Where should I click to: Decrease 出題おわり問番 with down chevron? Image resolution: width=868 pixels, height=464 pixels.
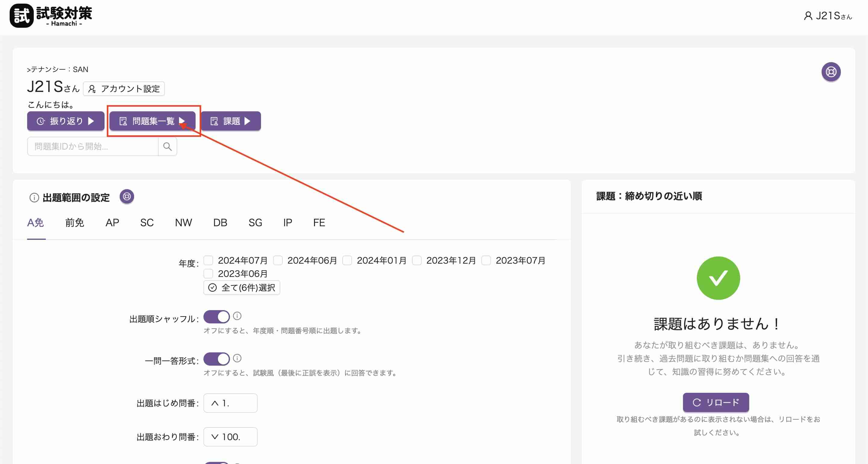215,437
